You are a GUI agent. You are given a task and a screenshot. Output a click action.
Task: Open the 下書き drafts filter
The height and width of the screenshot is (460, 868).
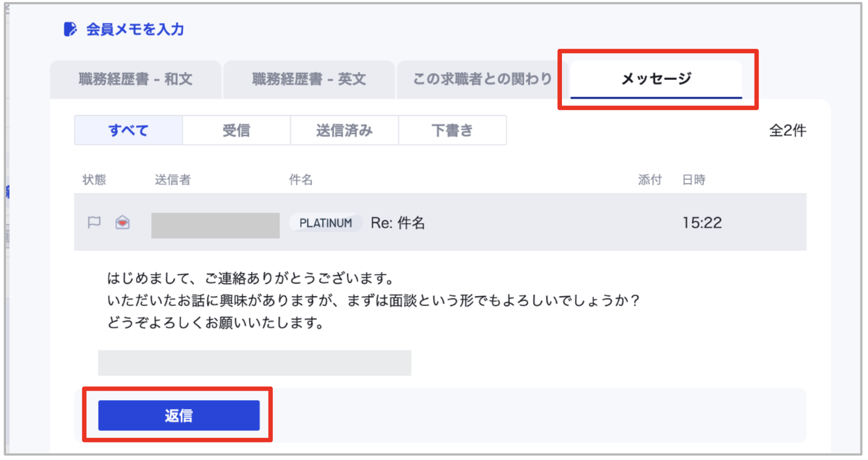tap(452, 131)
